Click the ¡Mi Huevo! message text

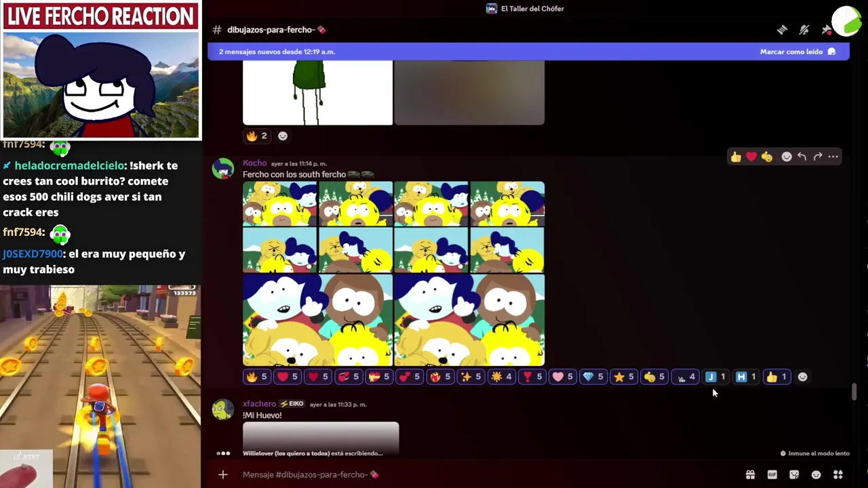click(262, 415)
